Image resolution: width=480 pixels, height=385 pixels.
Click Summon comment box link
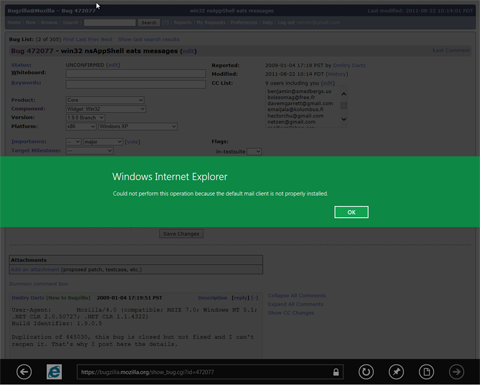pos(38,284)
